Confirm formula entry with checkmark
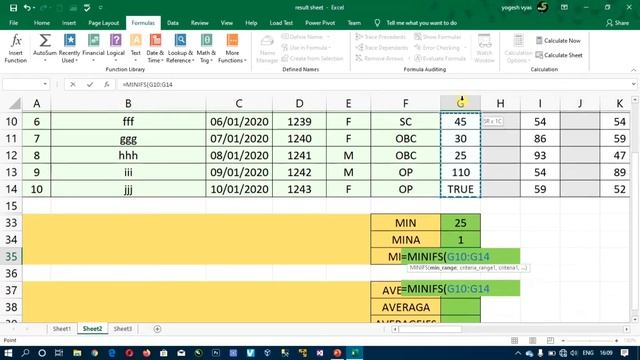The image size is (640, 360). (x=90, y=84)
